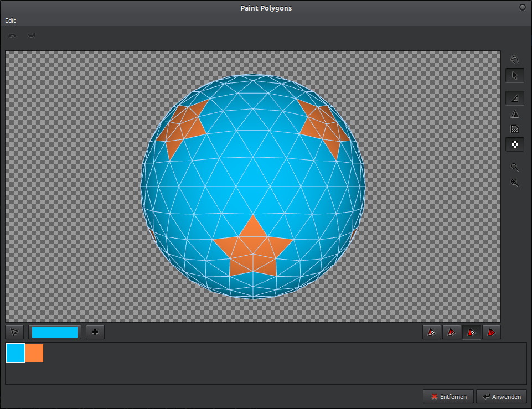
Task: Click the zoom magnifier icon
Action: pyautogui.click(x=514, y=167)
